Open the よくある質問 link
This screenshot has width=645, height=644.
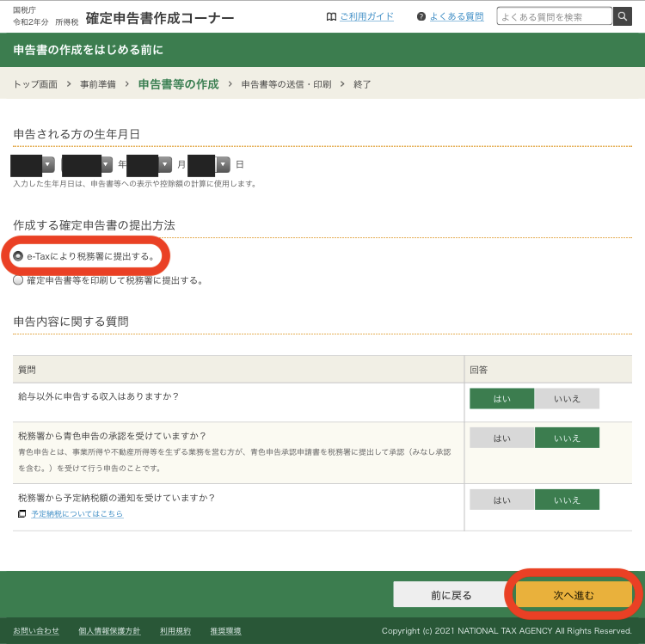(457, 16)
